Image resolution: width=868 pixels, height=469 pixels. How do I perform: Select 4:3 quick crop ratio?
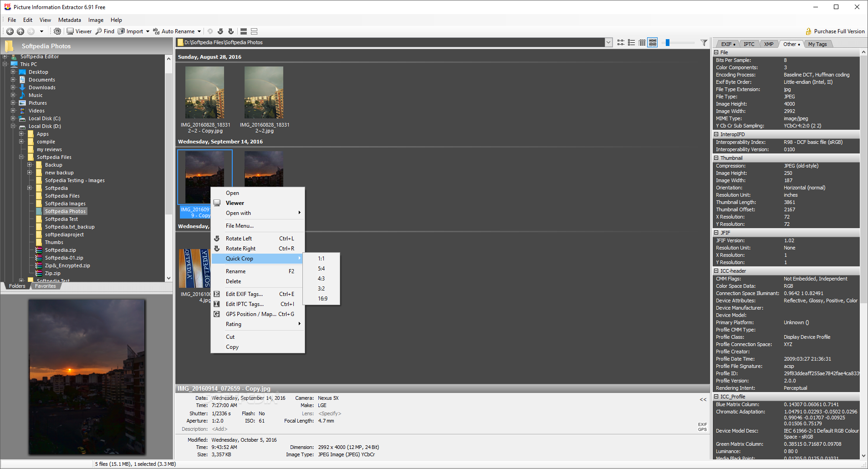pyautogui.click(x=321, y=279)
